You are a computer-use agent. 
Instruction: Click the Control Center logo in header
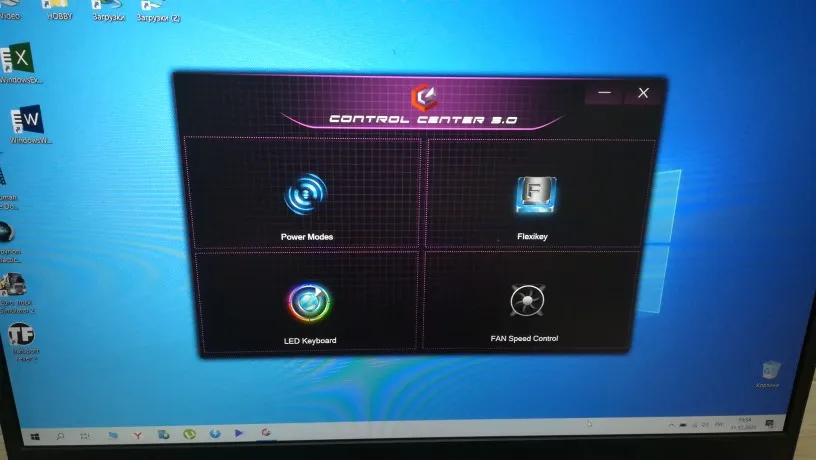coord(425,97)
